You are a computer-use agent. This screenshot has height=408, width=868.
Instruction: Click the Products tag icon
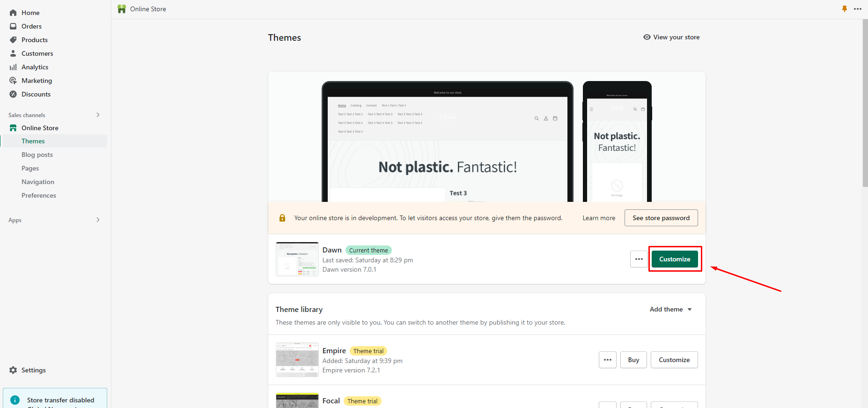(x=13, y=40)
